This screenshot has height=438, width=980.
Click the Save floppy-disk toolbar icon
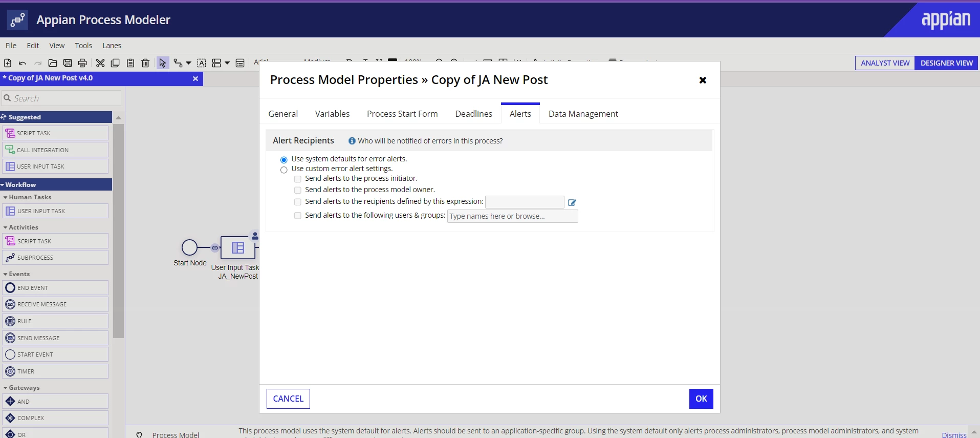click(68, 63)
